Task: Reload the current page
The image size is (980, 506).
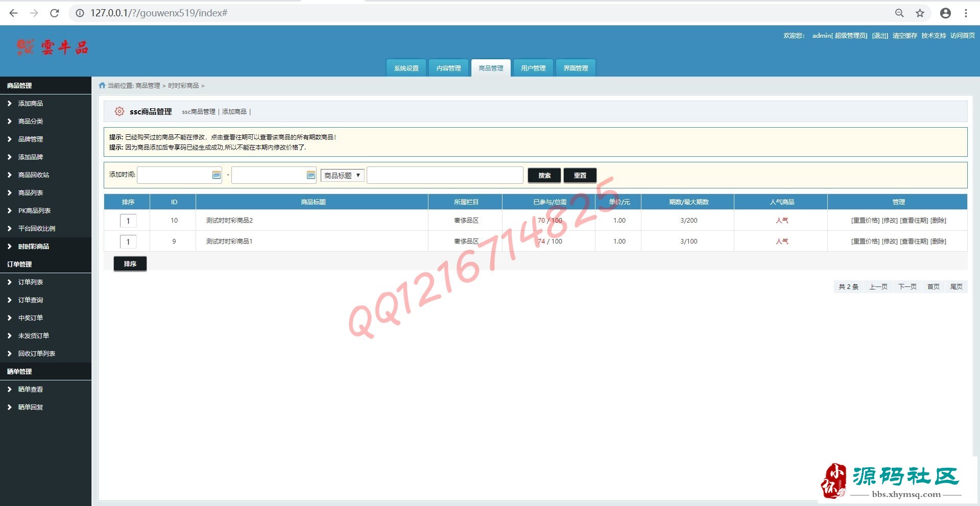Action: [x=55, y=13]
